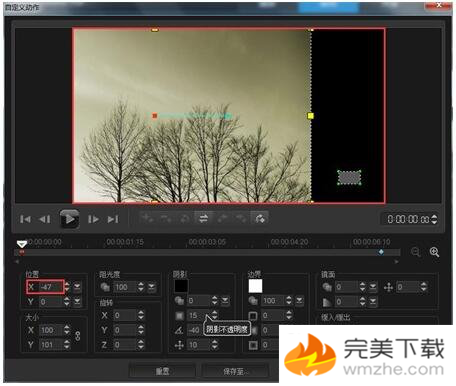Viewport: 456px width, 386px height.
Task: Toggle the size aspect ratio lock
Action: [x=78, y=336]
